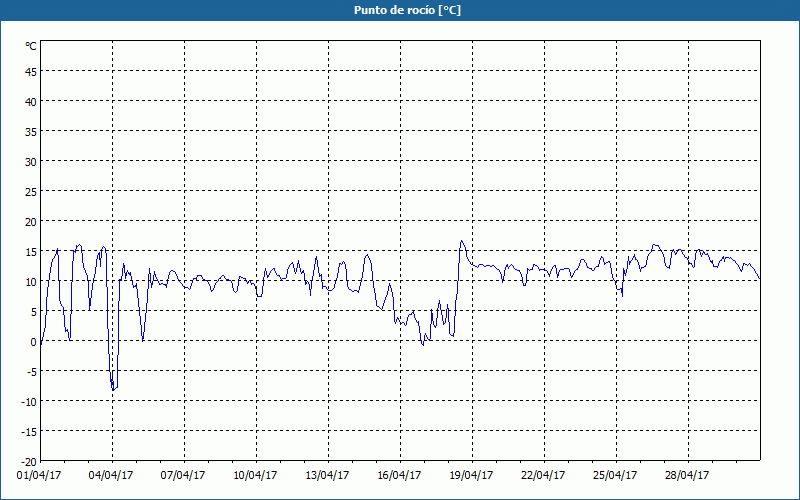
Task: Select the 28/04/17 date on the x-axis
Action: click(687, 476)
